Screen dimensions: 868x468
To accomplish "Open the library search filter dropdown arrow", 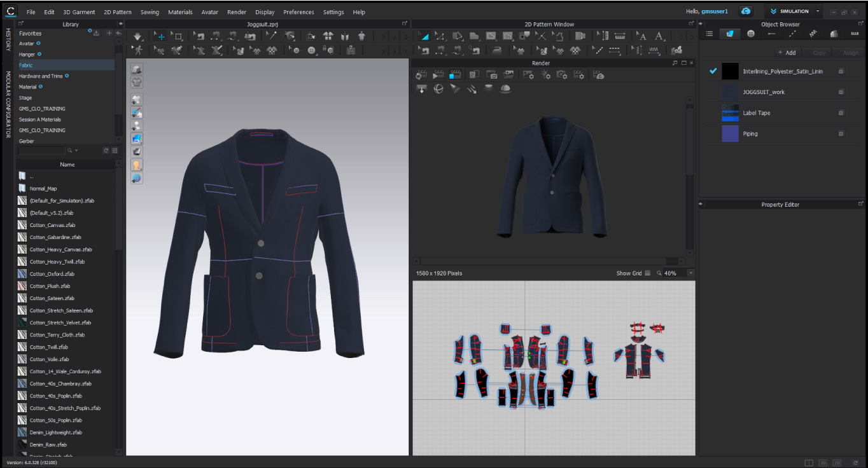I will [x=77, y=151].
